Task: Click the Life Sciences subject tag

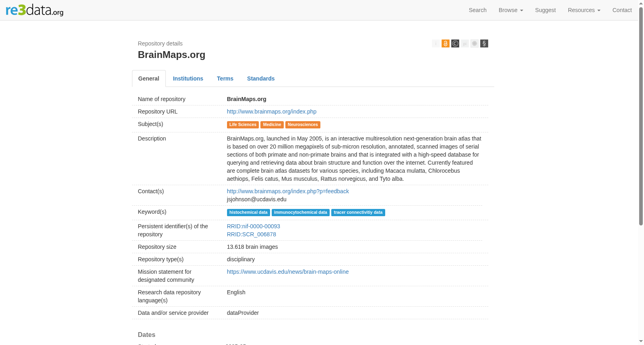Action: click(243, 125)
